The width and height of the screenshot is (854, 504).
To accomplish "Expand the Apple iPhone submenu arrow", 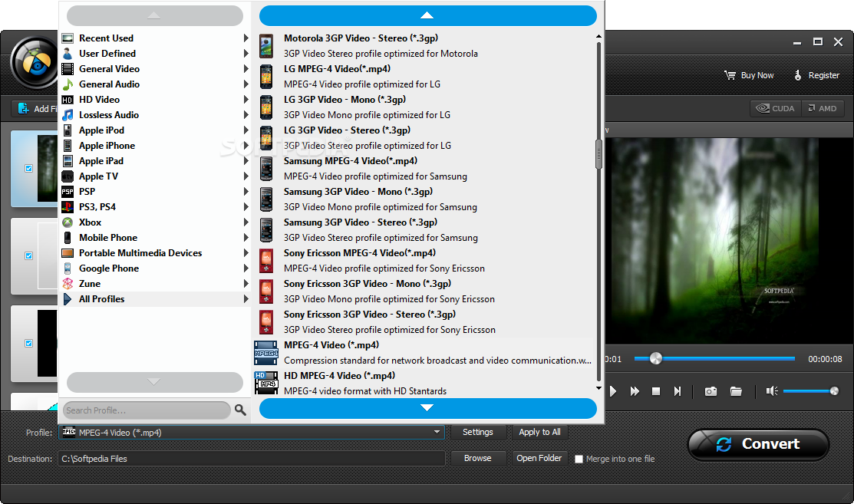I will point(246,145).
